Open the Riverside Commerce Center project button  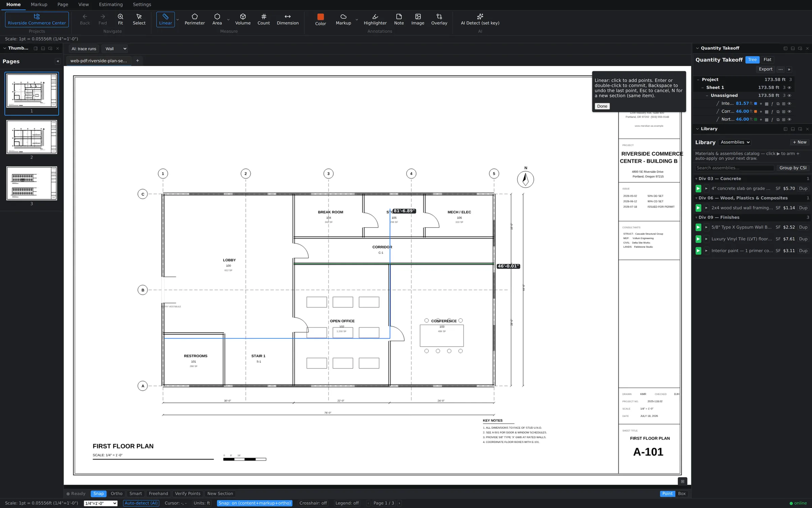coord(37,20)
